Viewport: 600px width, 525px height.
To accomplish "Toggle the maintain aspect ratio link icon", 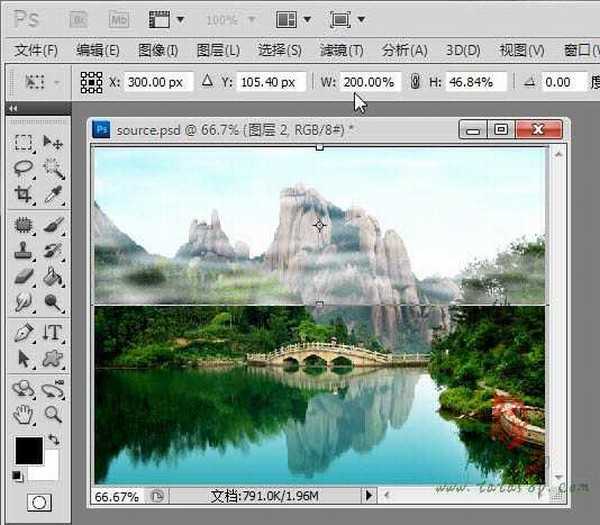I will pos(415,82).
